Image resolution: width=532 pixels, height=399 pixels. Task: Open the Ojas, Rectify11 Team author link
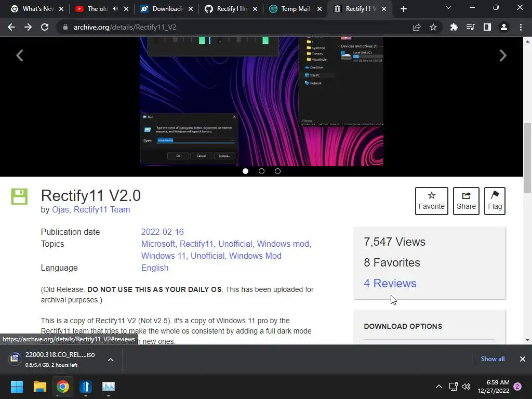pos(91,210)
